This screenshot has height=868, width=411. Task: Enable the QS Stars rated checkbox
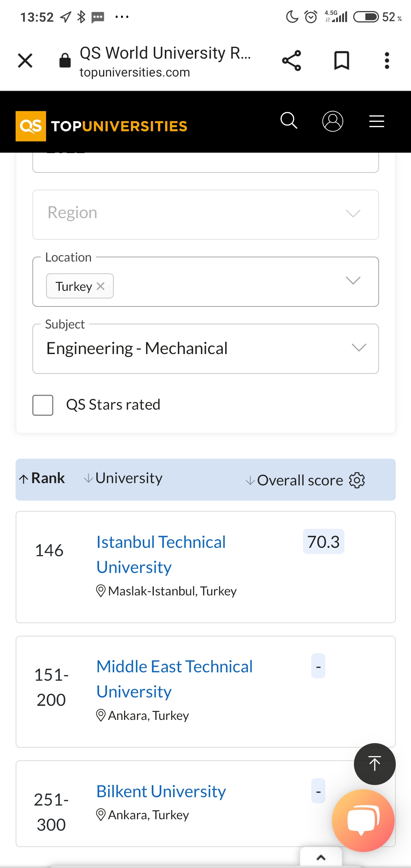click(43, 405)
